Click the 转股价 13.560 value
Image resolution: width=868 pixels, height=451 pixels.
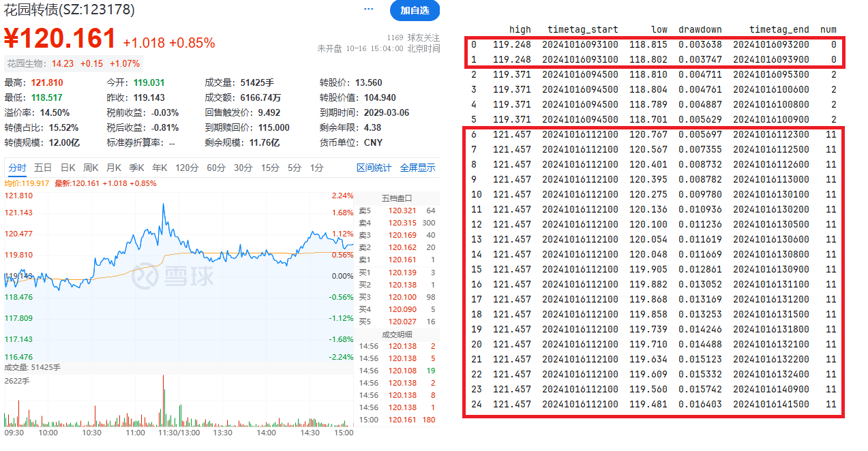[368, 82]
